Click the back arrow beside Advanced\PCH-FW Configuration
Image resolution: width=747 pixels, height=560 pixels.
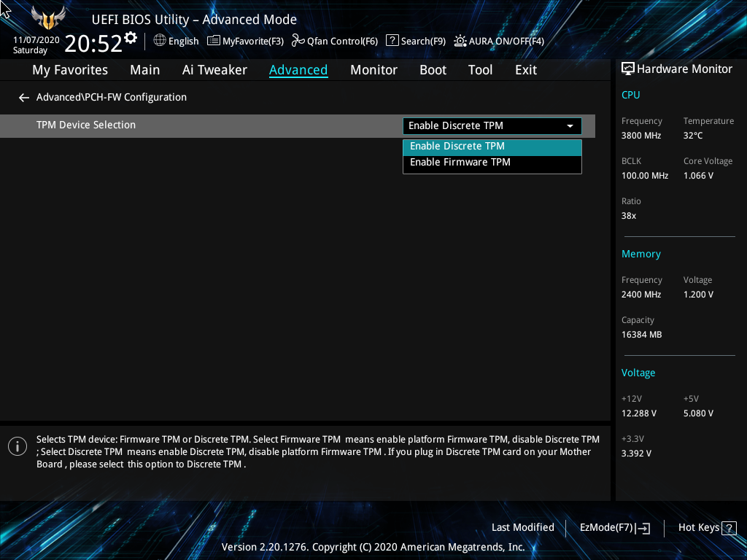[x=24, y=98]
